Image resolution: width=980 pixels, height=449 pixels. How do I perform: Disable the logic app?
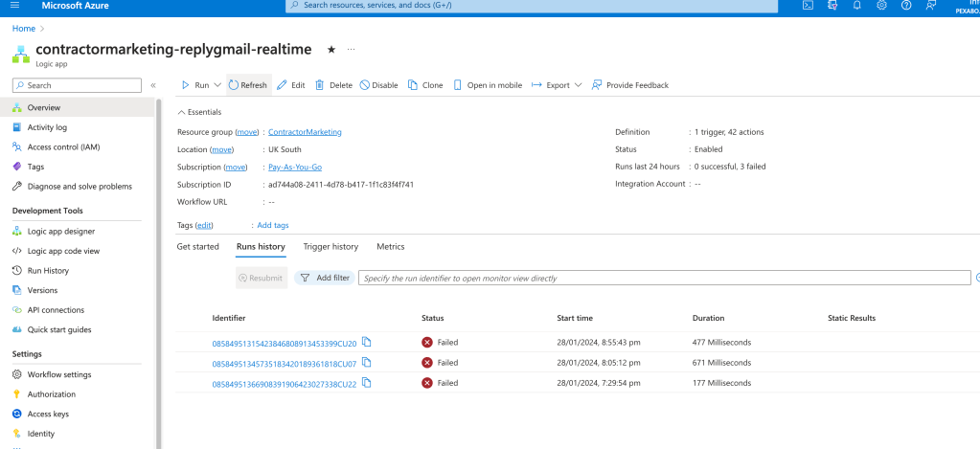pos(378,85)
